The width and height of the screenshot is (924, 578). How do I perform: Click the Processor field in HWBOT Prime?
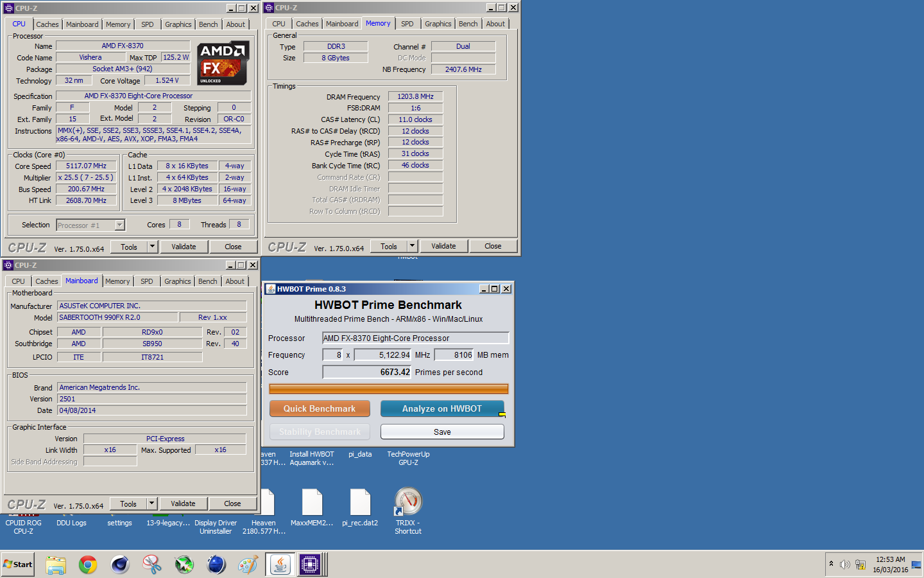pos(415,338)
